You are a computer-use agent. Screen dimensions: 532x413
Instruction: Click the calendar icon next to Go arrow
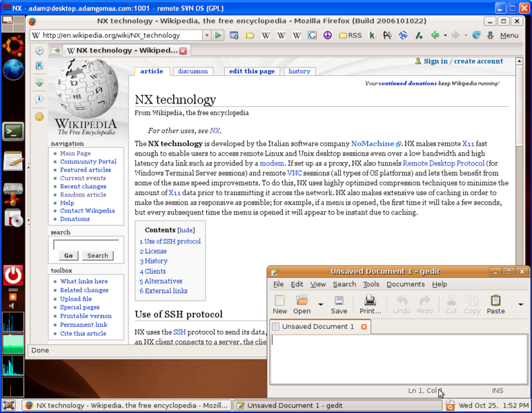click(234, 35)
